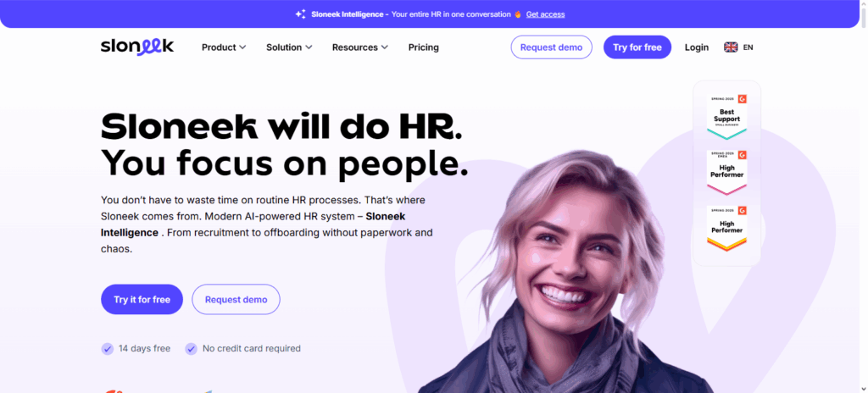
Task: Click the Try for free header button
Action: coord(637,47)
